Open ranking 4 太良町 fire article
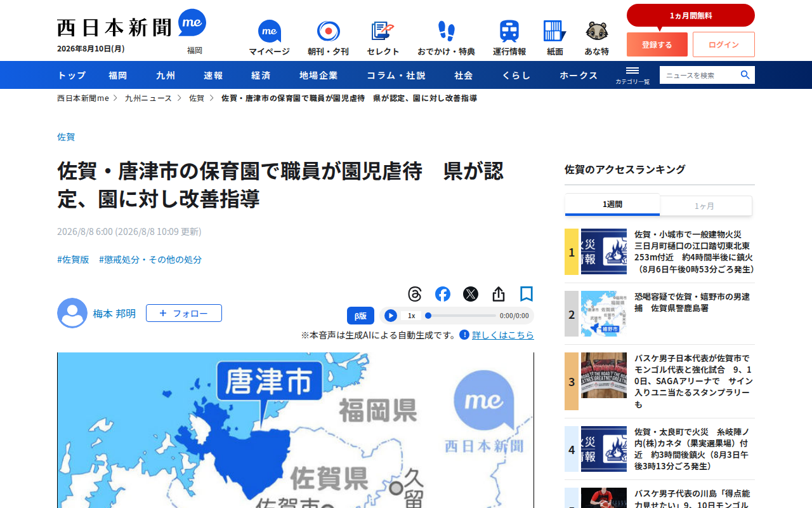 [x=692, y=449]
